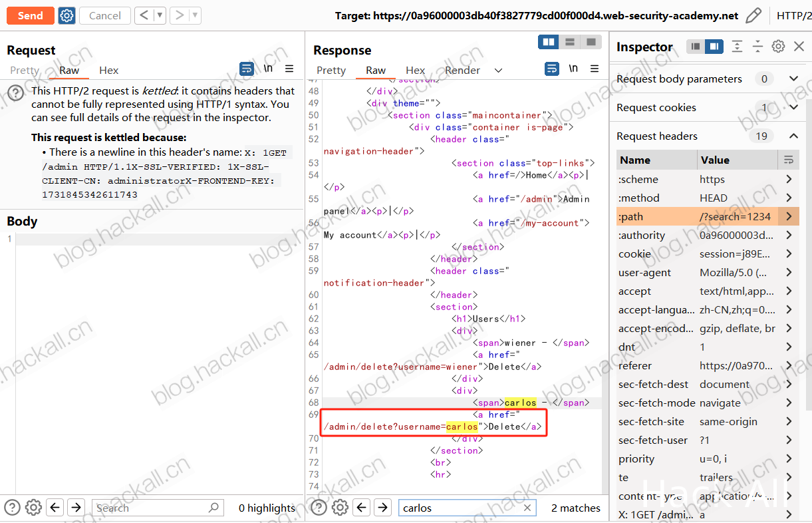The height and width of the screenshot is (523, 812).
Task: Open the search settings gear under the Request editor
Action: pos(33,508)
